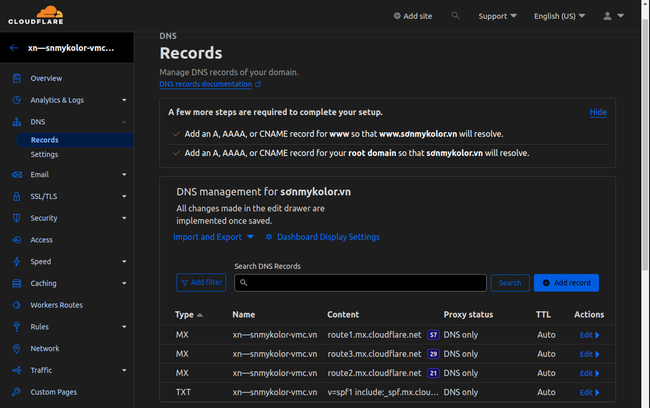Click the plus icon next to Add site
The width and height of the screenshot is (650, 408).
(x=397, y=16)
